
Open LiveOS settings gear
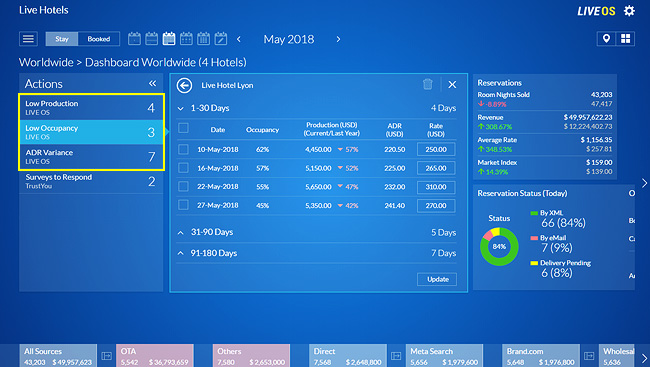tap(629, 11)
